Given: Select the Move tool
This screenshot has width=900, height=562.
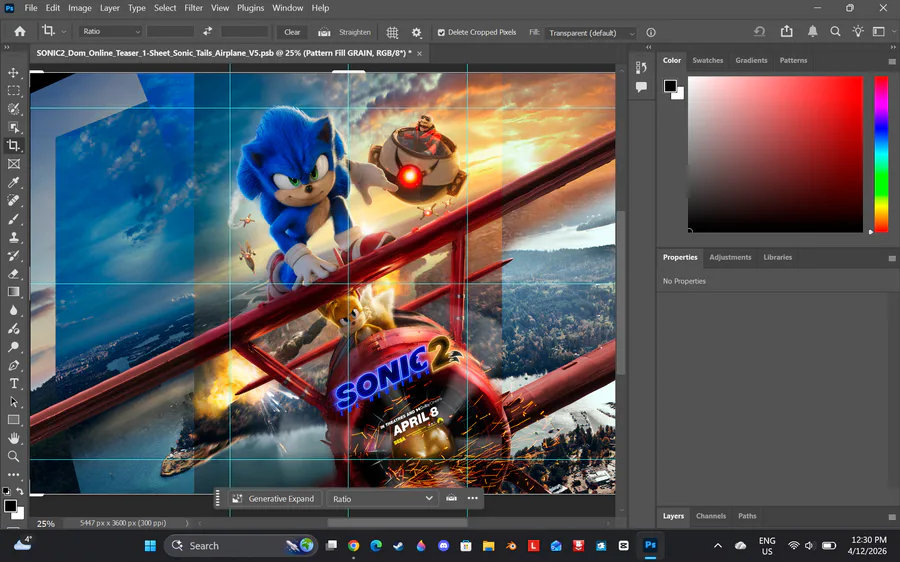Looking at the screenshot, I should click(x=14, y=73).
